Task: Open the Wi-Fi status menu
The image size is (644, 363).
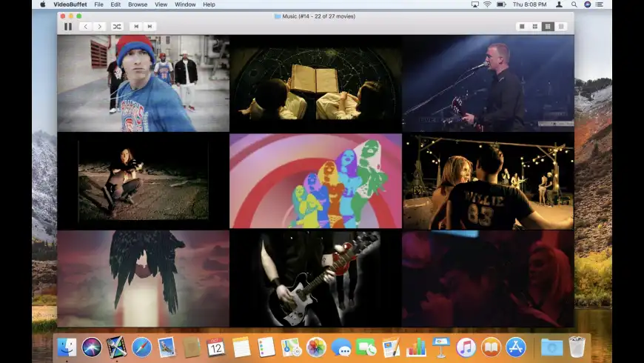Action: click(487, 4)
